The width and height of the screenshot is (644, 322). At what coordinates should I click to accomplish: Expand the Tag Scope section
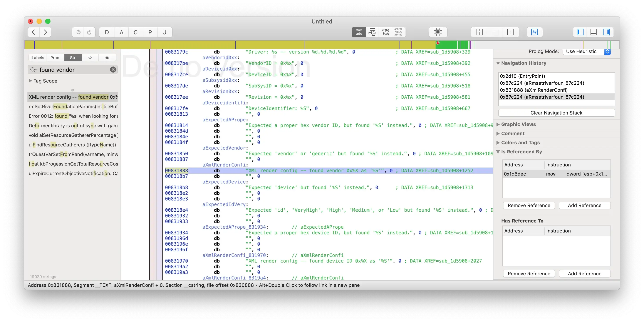click(30, 81)
